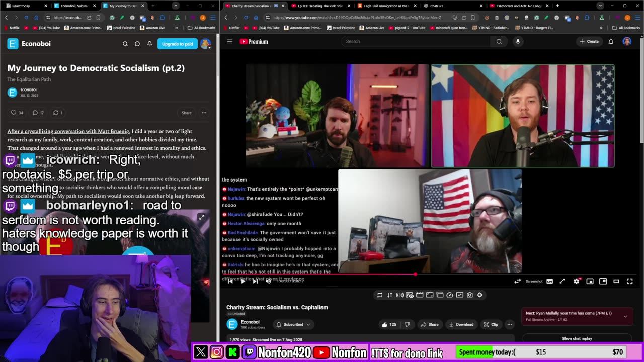Enter fullscreen on the video player
This screenshot has width=644, height=362.
629,281
